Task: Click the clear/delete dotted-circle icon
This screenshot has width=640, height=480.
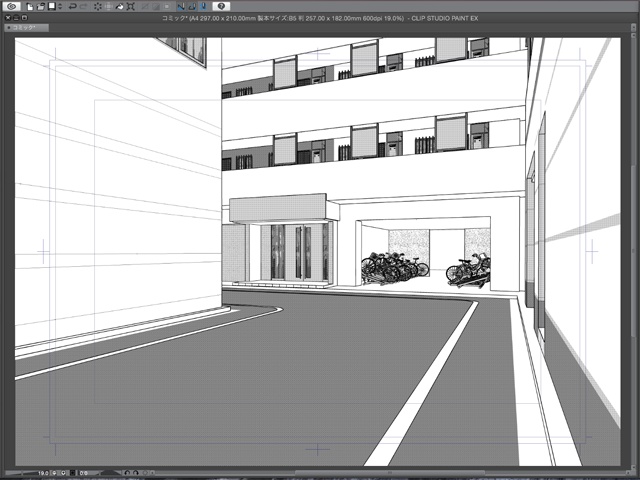Action: [x=98, y=6]
